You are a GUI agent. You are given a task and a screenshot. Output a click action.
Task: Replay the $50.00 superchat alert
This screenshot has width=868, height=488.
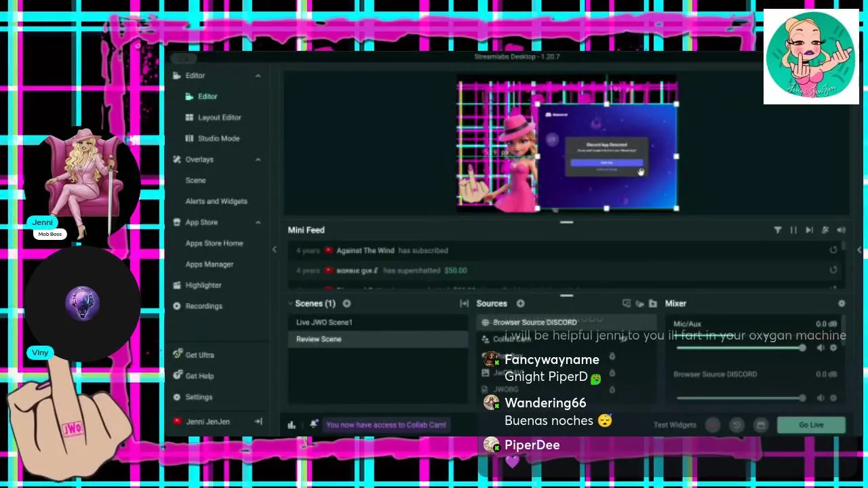(x=833, y=270)
